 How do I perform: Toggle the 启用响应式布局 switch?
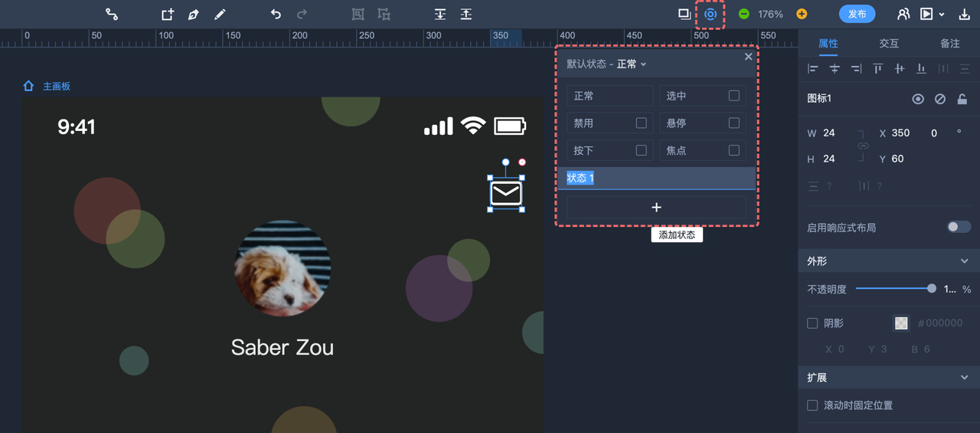(959, 227)
